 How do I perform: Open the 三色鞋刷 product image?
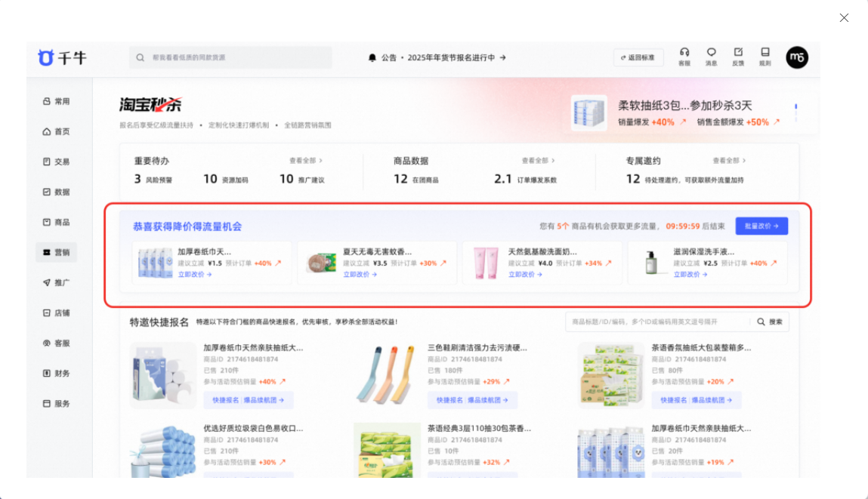click(x=387, y=375)
